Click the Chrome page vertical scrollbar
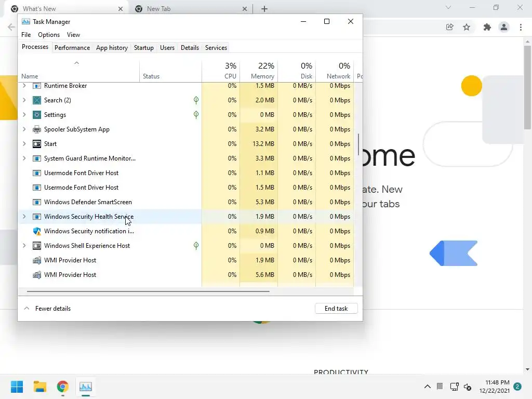 (527, 87)
